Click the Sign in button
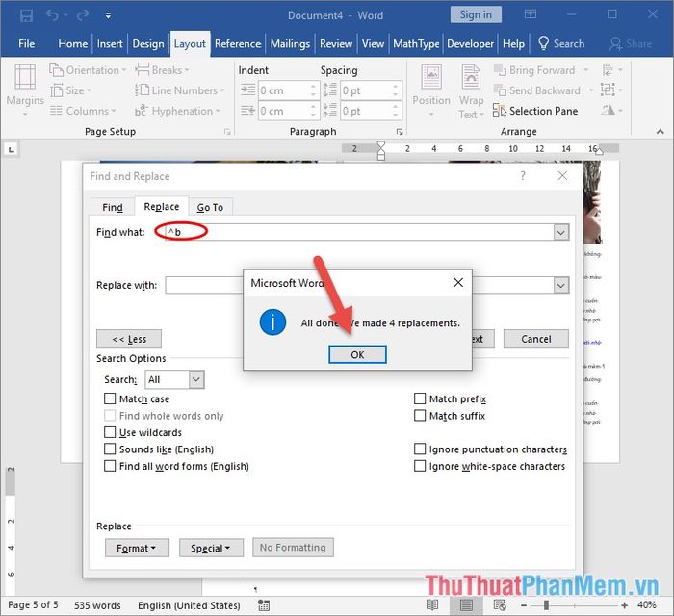The width and height of the screenshot is (674, 616). click(x=476, y=14)
